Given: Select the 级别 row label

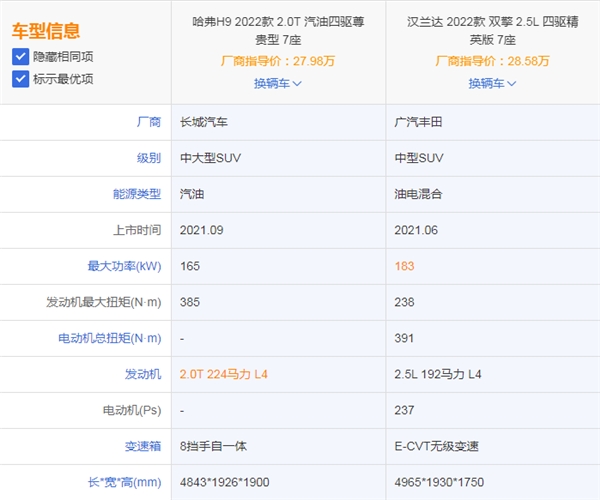Looking at the screenshot, I should point(148,158).
